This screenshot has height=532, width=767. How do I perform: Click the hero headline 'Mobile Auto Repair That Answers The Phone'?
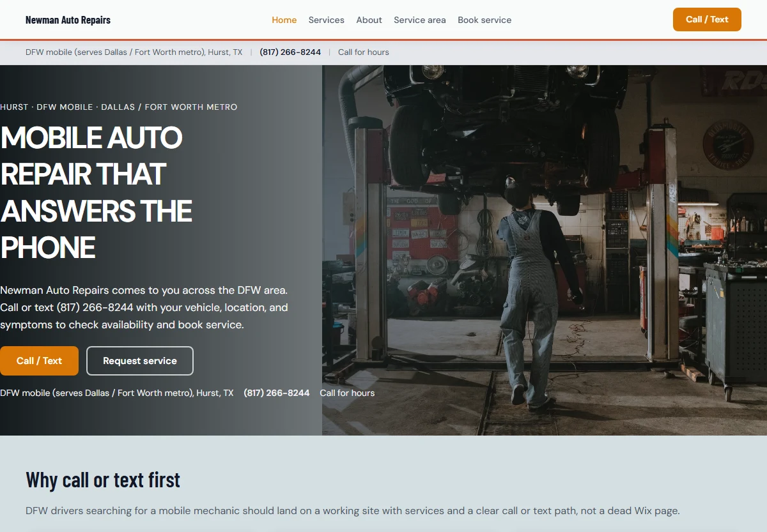coord(97,192)
